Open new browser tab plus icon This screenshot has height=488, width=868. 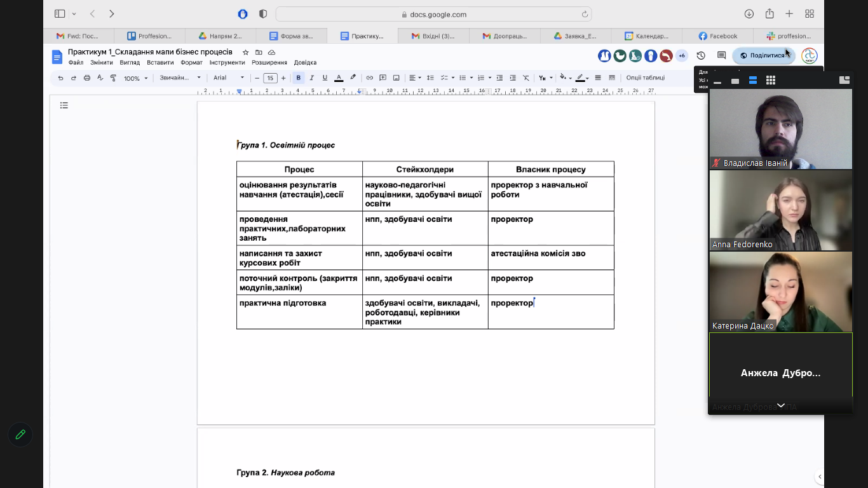[789, 14]
